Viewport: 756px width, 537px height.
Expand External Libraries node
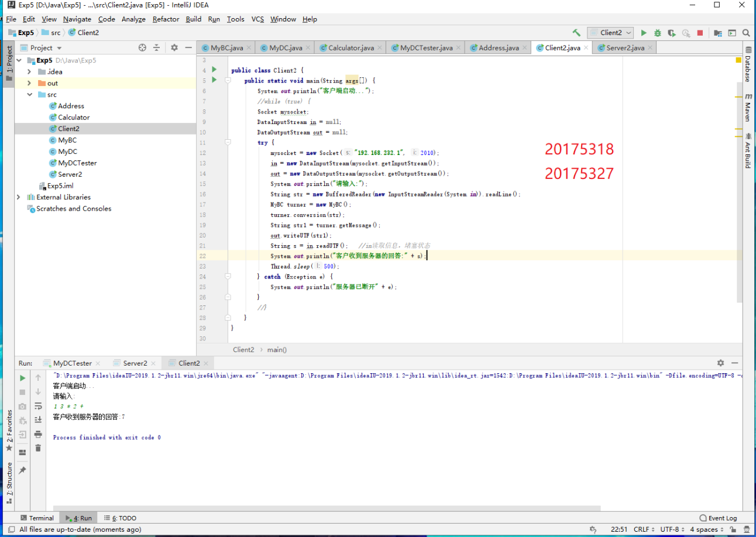tap(19, 197)
